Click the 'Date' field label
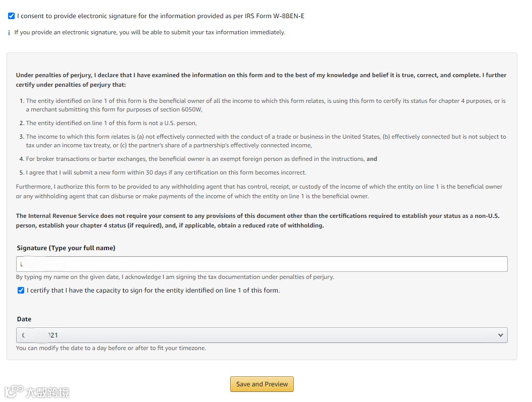532x402 pixels. (24, 319)
